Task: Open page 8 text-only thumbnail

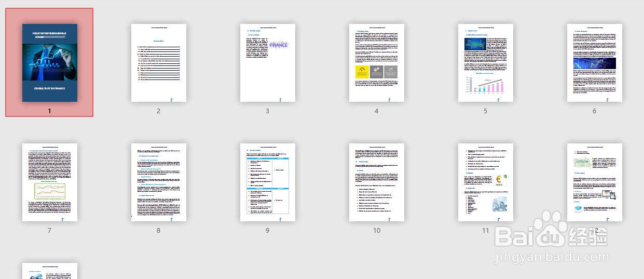Action: (x=158, y=182)
